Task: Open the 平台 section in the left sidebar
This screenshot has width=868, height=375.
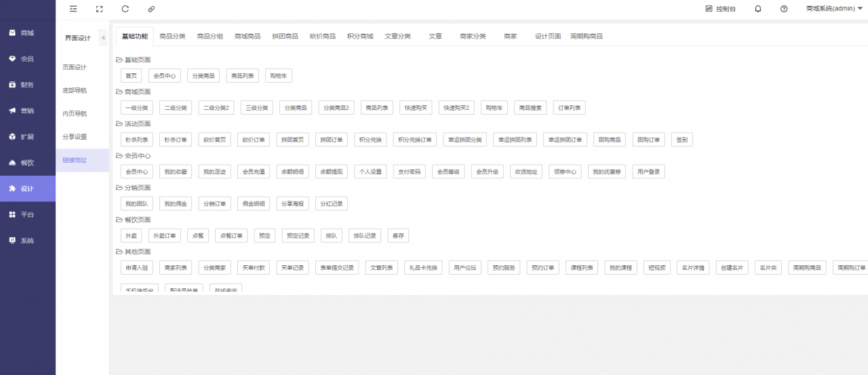Action: click(28, 214)
